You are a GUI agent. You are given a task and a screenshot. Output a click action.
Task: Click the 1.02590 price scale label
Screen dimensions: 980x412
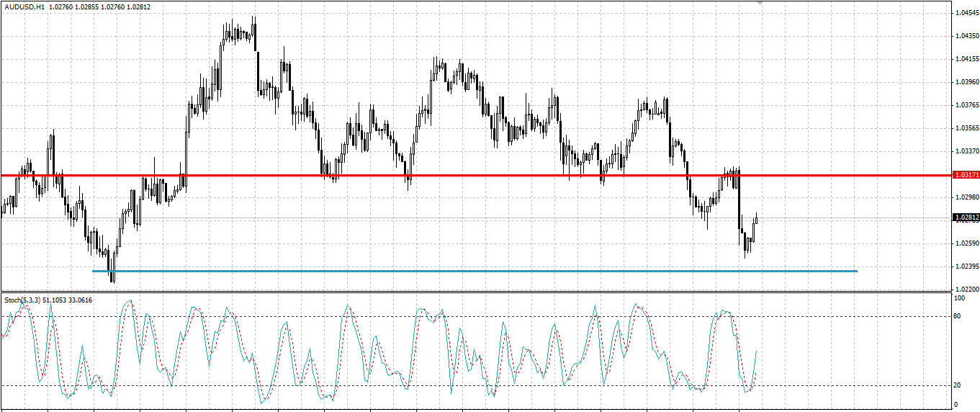[966, 243]
